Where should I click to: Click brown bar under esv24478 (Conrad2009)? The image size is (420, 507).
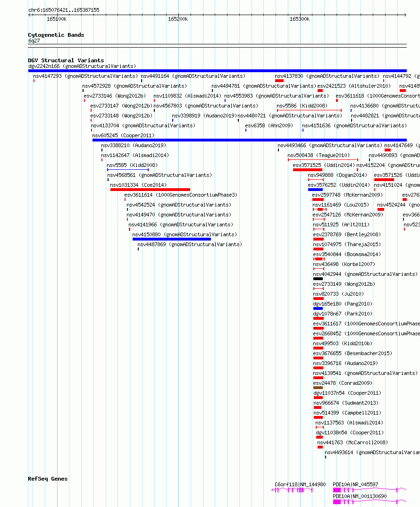tap(318, 388)
